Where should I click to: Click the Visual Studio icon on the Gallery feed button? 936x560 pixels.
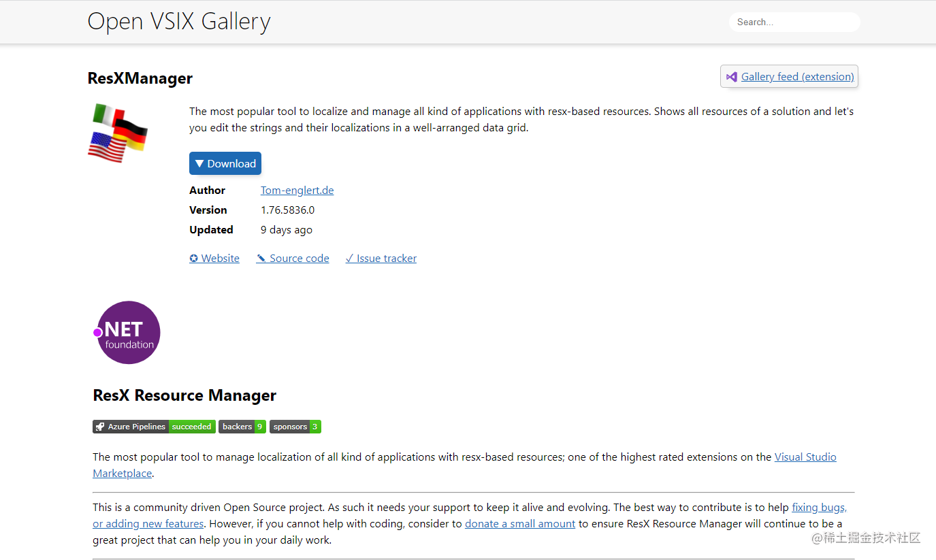point(732,76)
